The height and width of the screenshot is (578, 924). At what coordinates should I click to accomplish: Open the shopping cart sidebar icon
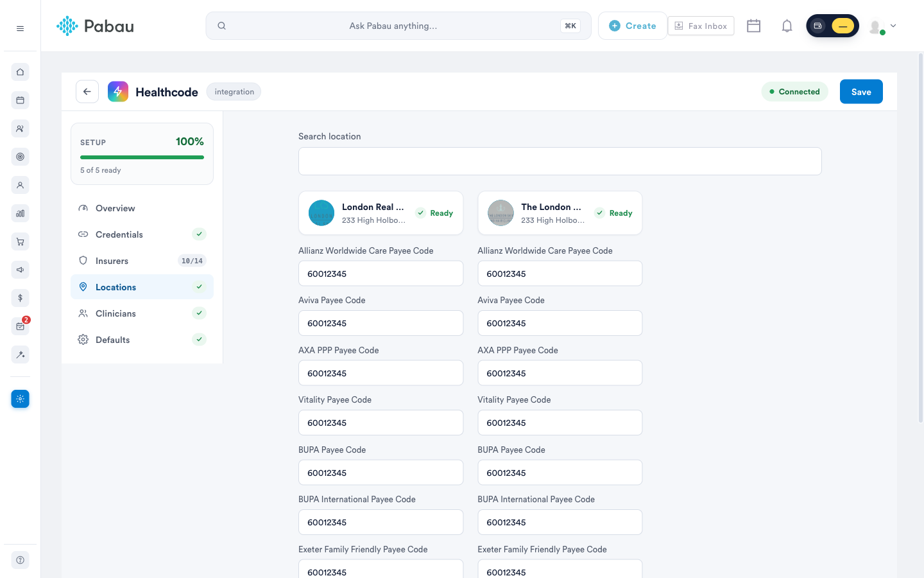[x=20, y=241]
